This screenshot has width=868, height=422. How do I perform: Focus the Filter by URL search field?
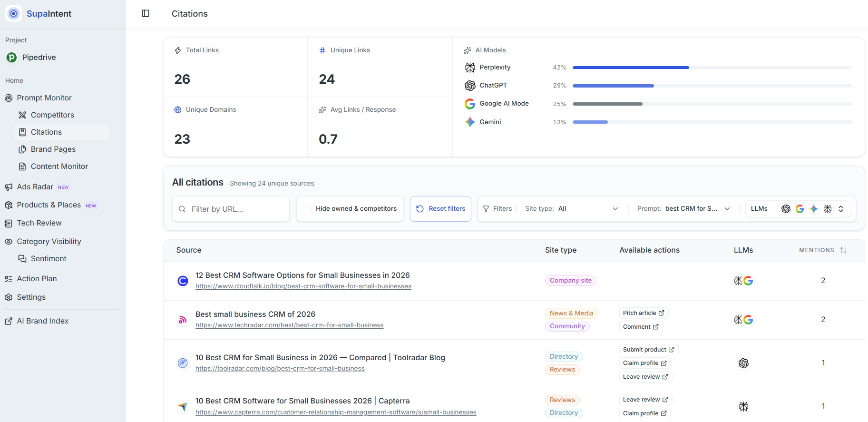tap(231, 209)
